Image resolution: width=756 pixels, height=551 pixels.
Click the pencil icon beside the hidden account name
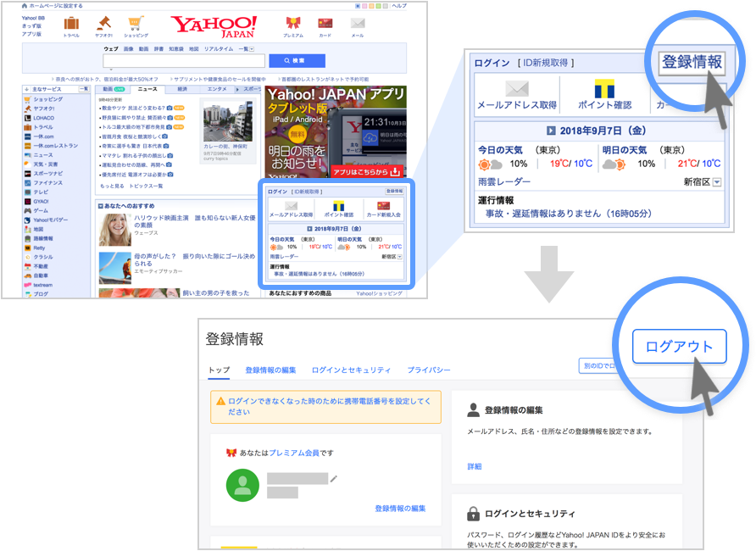tap(334, 479)
